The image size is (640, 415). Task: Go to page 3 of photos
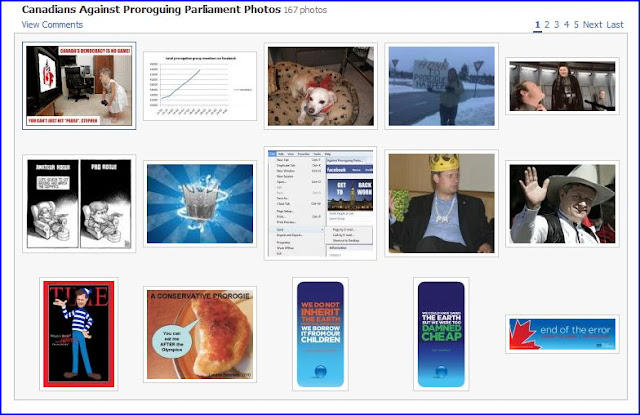pyautogui.click(x=557, y=25)
